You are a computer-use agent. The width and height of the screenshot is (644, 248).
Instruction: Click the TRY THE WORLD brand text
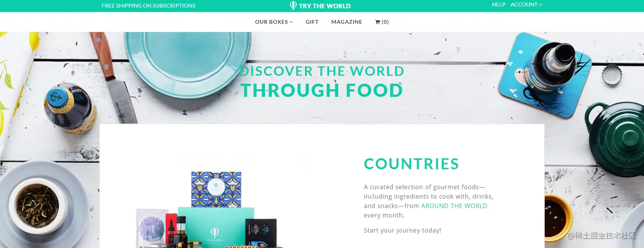click(x=325, y=6)
